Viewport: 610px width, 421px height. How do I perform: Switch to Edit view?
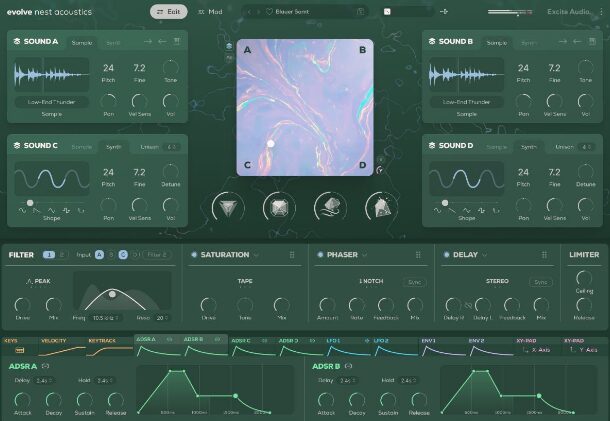168,12
